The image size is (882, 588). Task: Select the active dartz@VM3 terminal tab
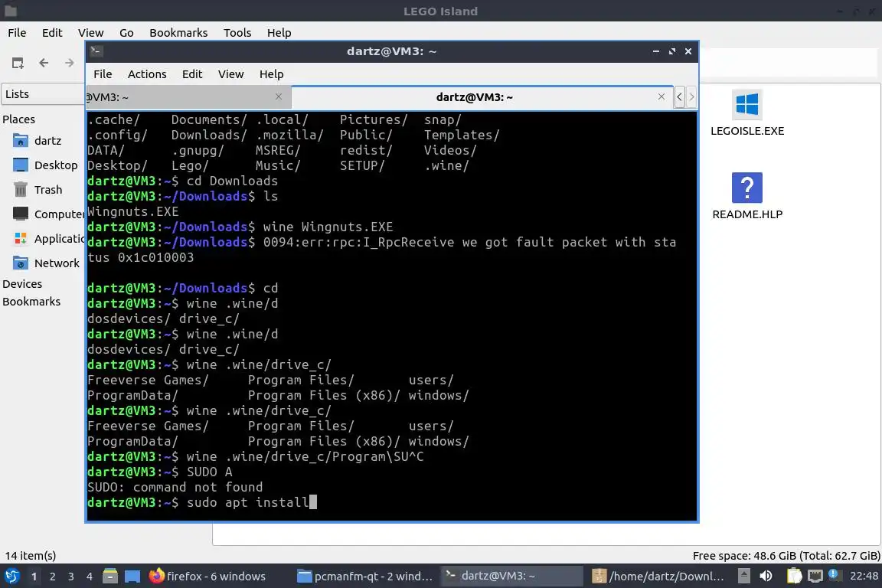[x=482, y=97]
